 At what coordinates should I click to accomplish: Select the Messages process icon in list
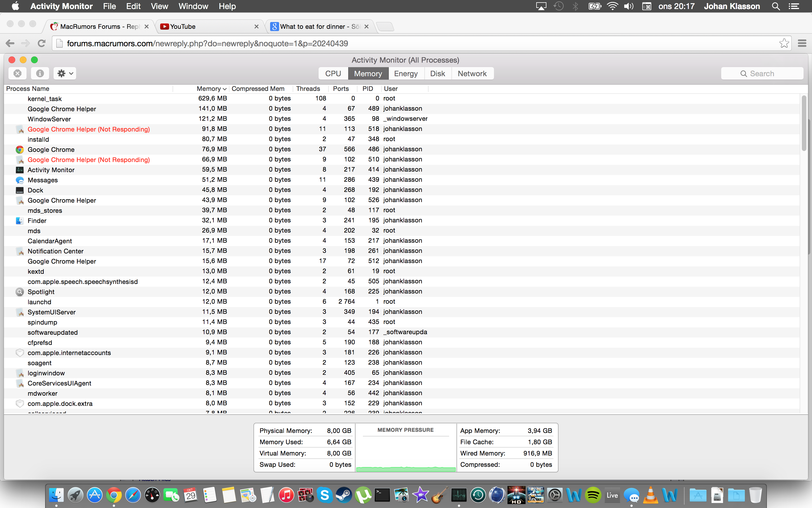click(20, 180)
